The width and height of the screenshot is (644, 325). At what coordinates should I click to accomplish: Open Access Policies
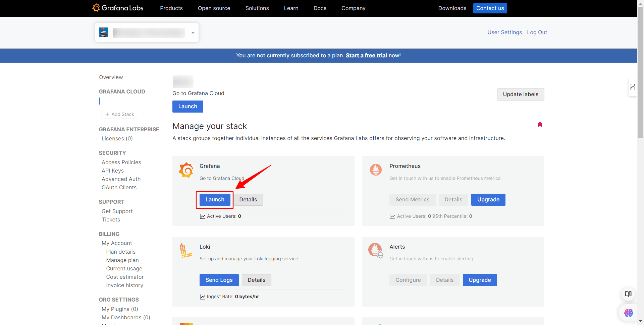pos(121,162)
